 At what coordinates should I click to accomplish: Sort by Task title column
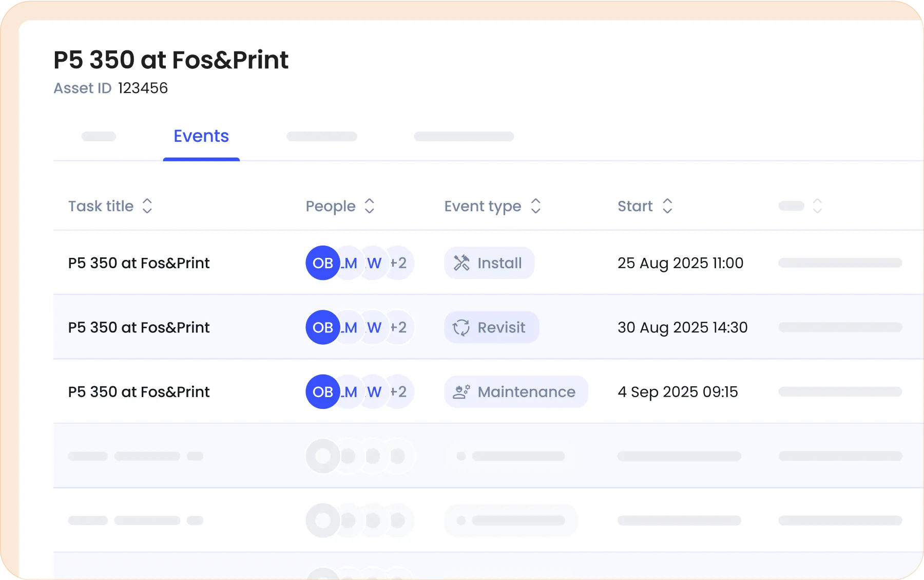click(147, 206)
